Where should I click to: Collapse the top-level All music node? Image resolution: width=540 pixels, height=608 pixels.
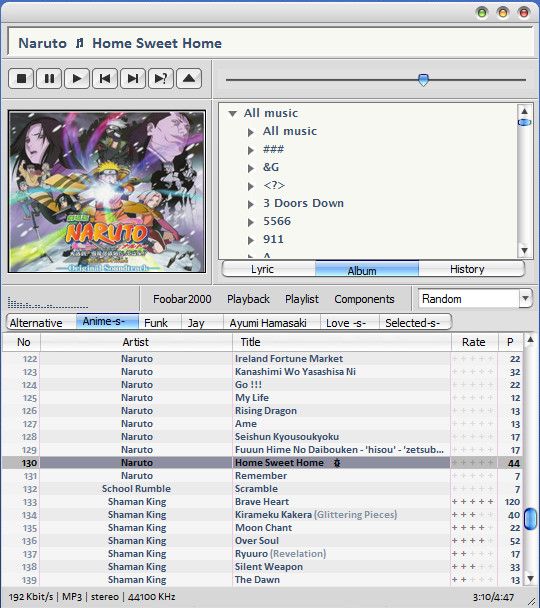pos(233,114)
